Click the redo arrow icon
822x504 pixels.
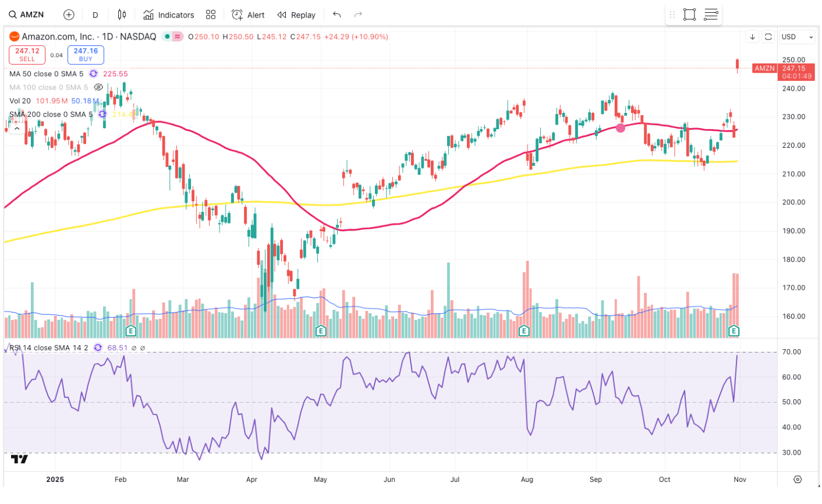click(358, 15)
